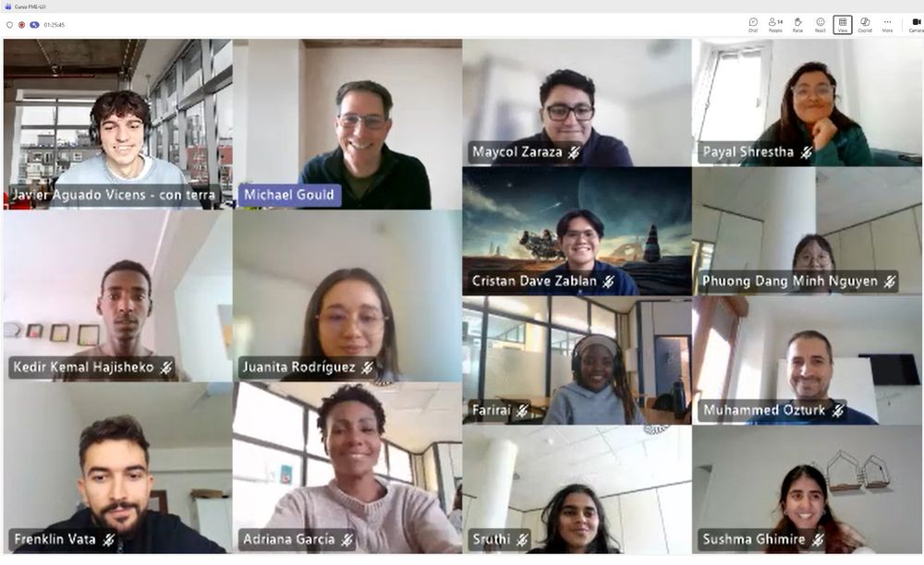The image size is (924, 565).
Task: Click the blue AI transcription indicator
Action: coord(35,25)
